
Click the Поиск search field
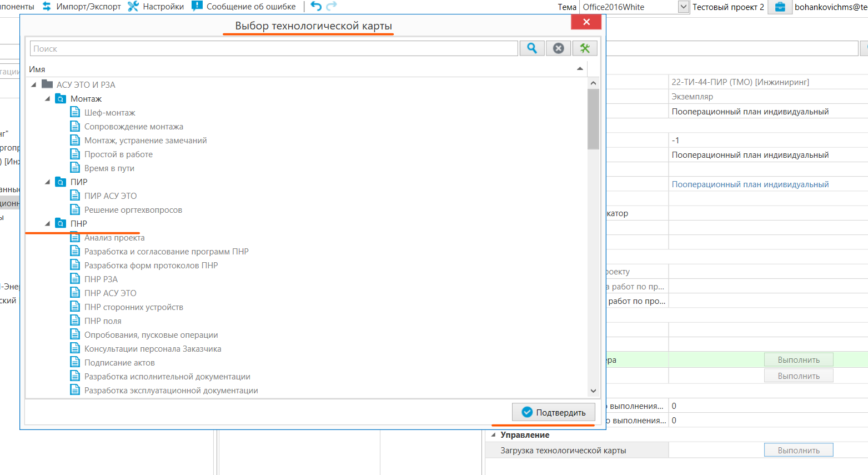click(x=273, y=48)
